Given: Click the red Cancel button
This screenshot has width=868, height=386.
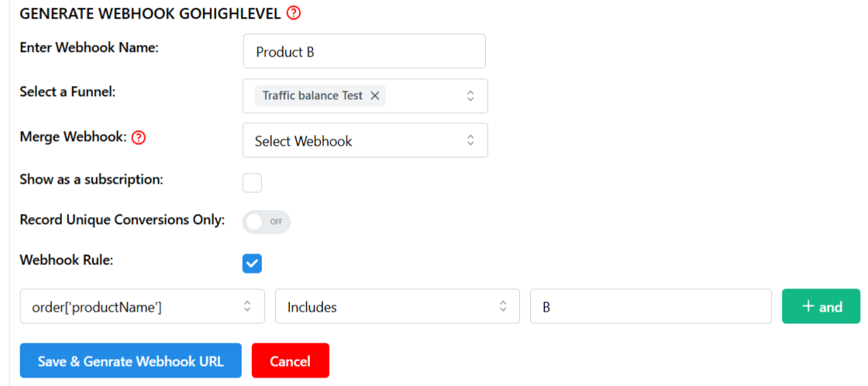Looking at the screenshot, I should (290, 360).
